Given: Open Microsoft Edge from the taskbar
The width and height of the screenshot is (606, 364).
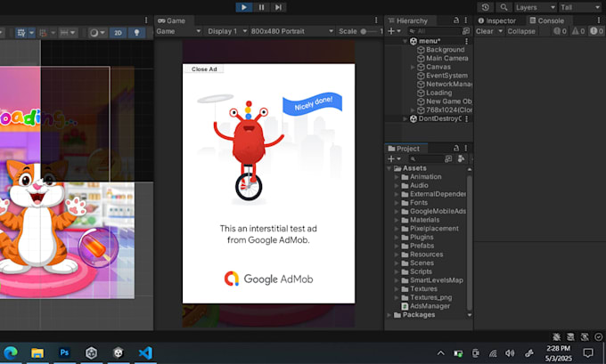Looking at the screenshot, I should 11,352.
